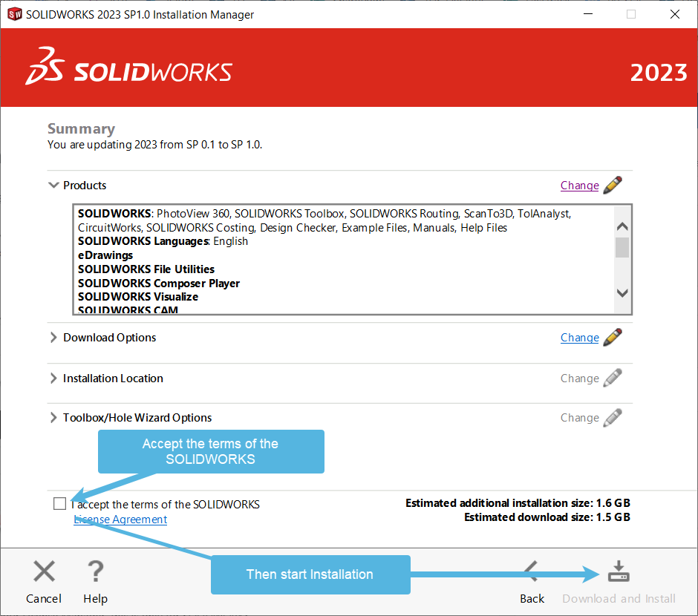Select SOLIDWORKS Visualize in the list
The height and width of the screenshot is (616, 698).
click(x=138, y=297)
